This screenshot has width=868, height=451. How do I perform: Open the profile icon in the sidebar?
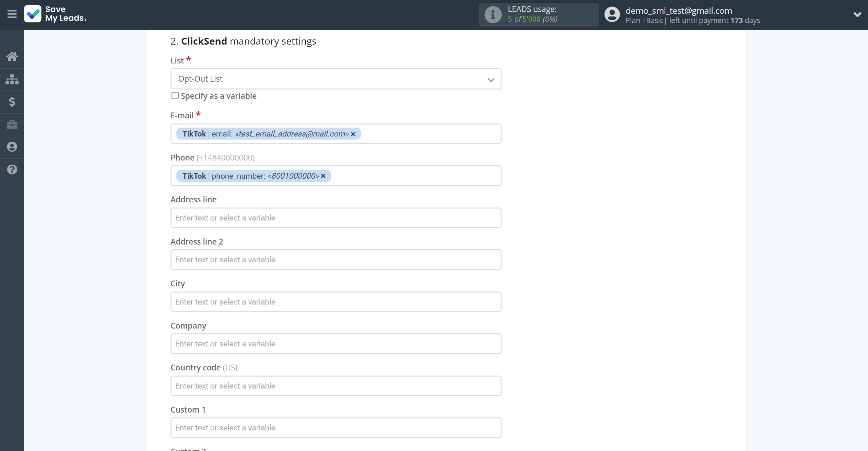[12, 147]
